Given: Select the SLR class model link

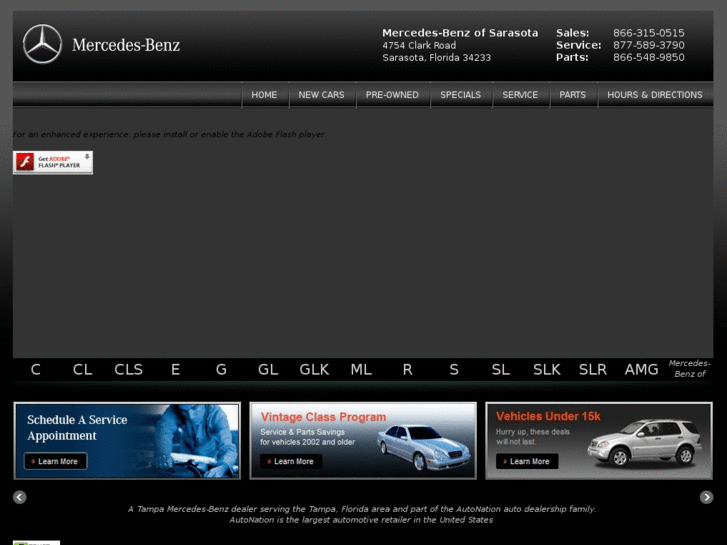Looking at the screenshot, I should pyautogui.click(x=593, y=370).
